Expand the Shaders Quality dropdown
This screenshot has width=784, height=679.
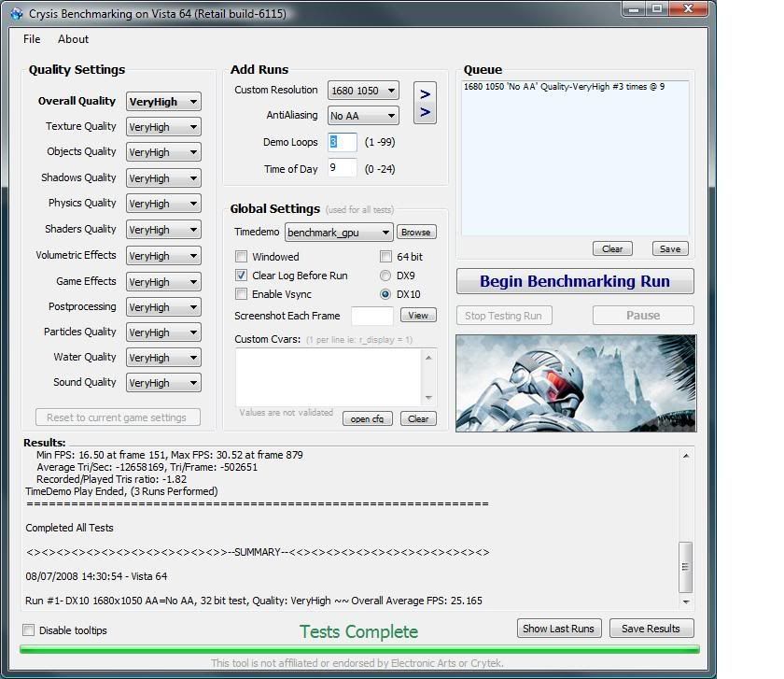tap(163, 230)
